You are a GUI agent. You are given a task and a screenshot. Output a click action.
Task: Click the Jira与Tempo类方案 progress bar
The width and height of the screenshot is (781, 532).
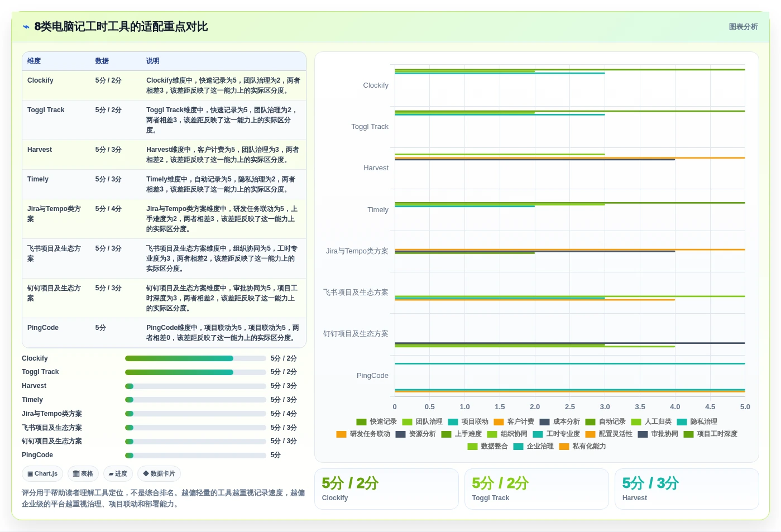click(x=195, y=414)
